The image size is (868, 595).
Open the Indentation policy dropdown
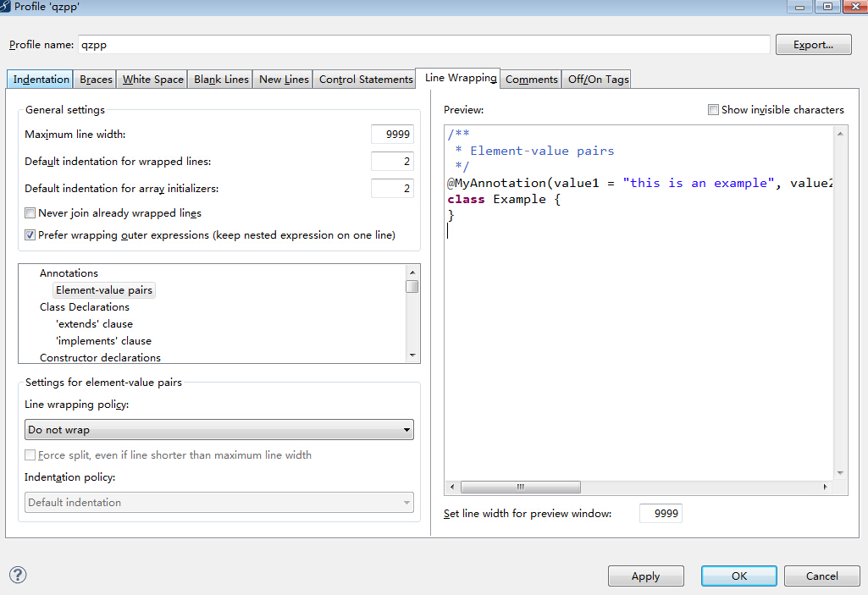(219, 503)
